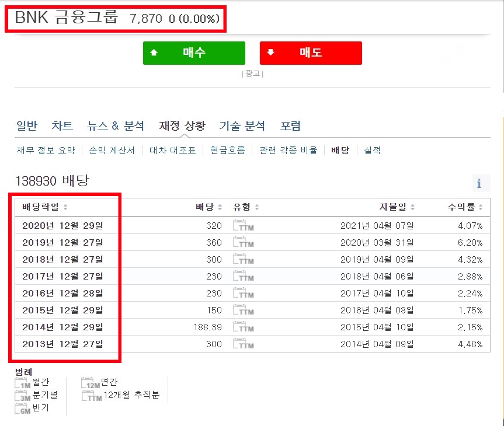
Task: Open the 뉴스 & 분석 tab
Action: click(116, 125)
